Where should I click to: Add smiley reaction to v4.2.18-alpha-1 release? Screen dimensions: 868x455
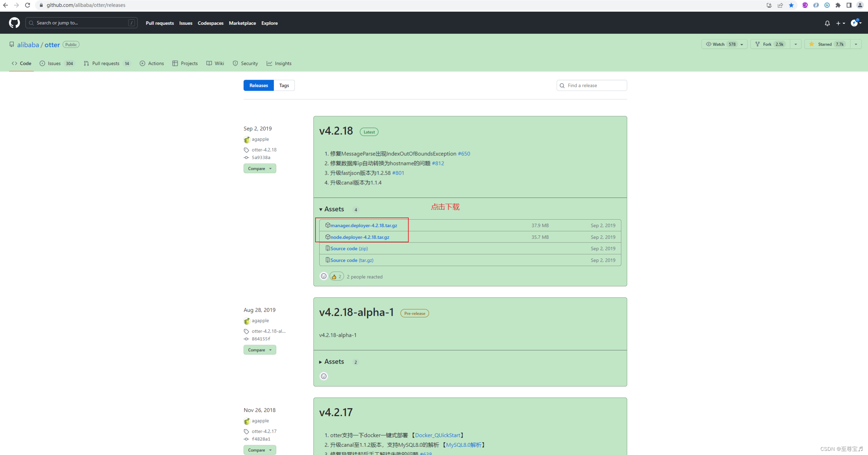324,376
